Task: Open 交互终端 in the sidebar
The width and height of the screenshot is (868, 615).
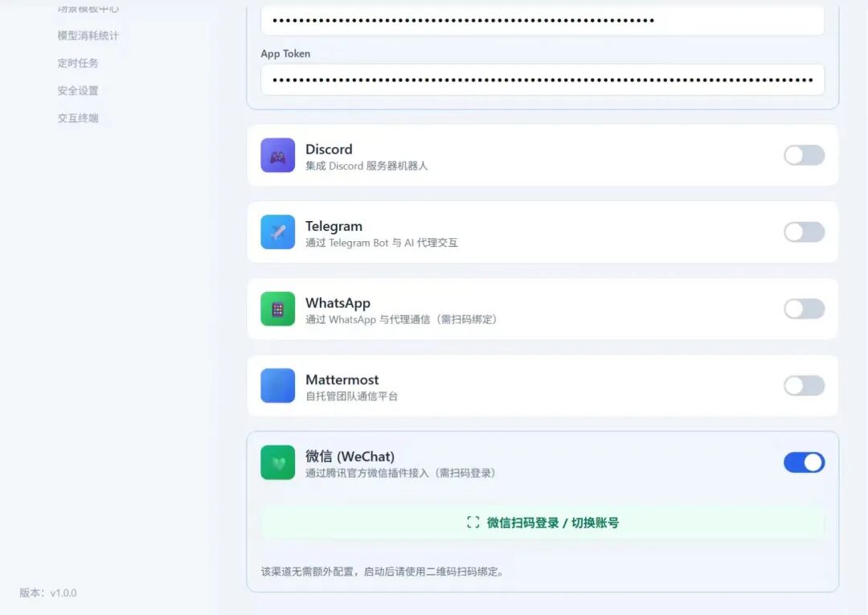Action: [x=78, y=118]
